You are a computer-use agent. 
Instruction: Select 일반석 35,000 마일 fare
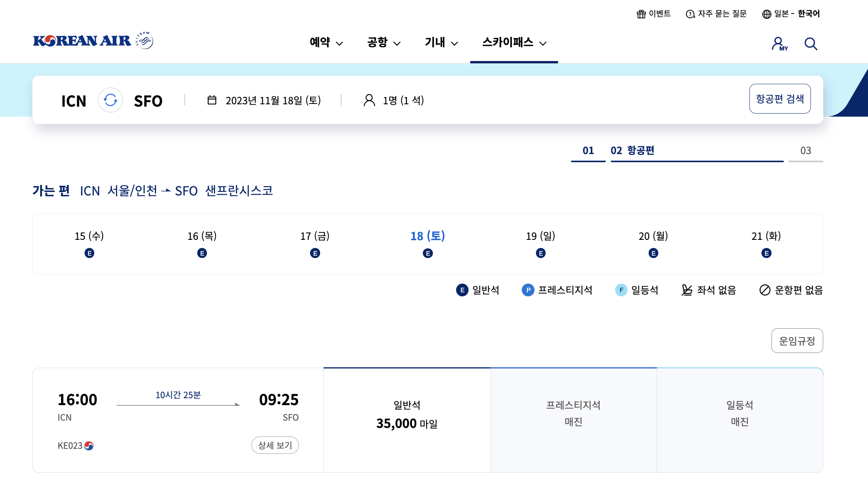point(407,420)
